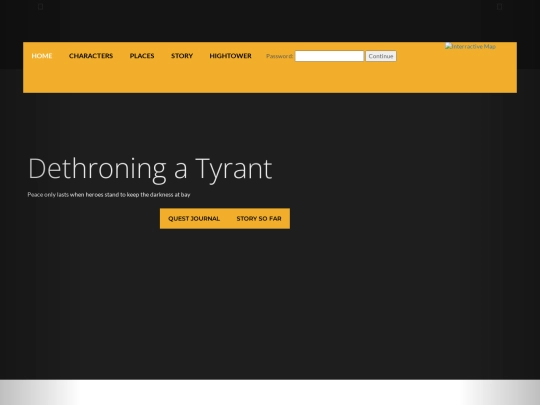Open the Hightower menu item

230,56
